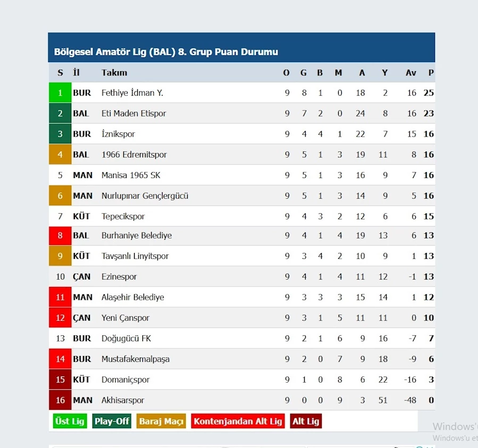Click the Üst Lig legend label
The height and width of the screenshot is (448, 478).
(70, 421)
